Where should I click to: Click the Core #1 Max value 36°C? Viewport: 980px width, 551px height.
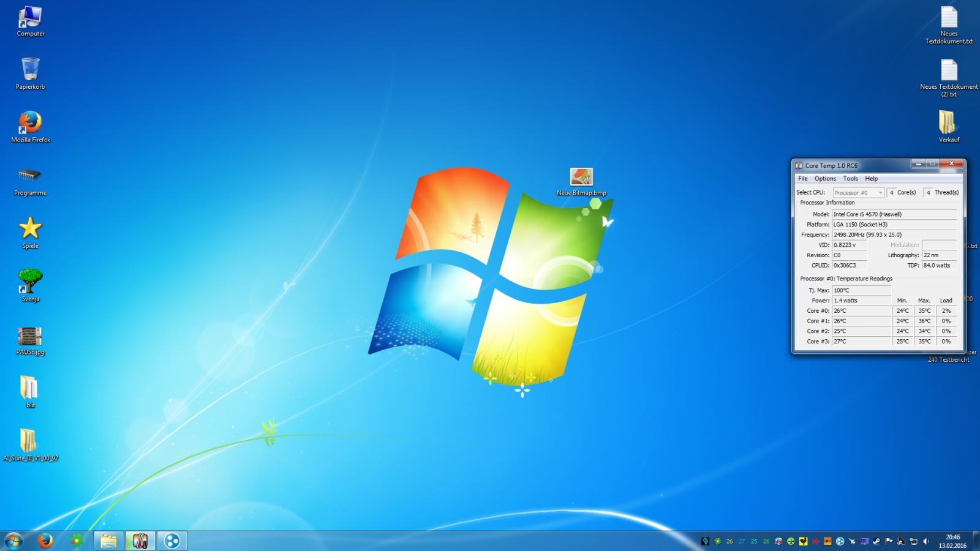(924, 321)
